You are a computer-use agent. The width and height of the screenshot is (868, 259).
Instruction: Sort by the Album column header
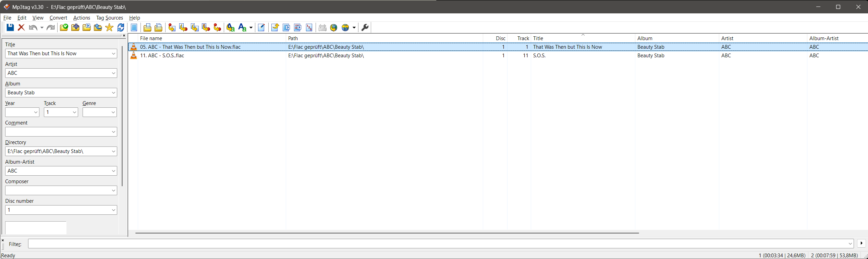(x=677, y=38)
